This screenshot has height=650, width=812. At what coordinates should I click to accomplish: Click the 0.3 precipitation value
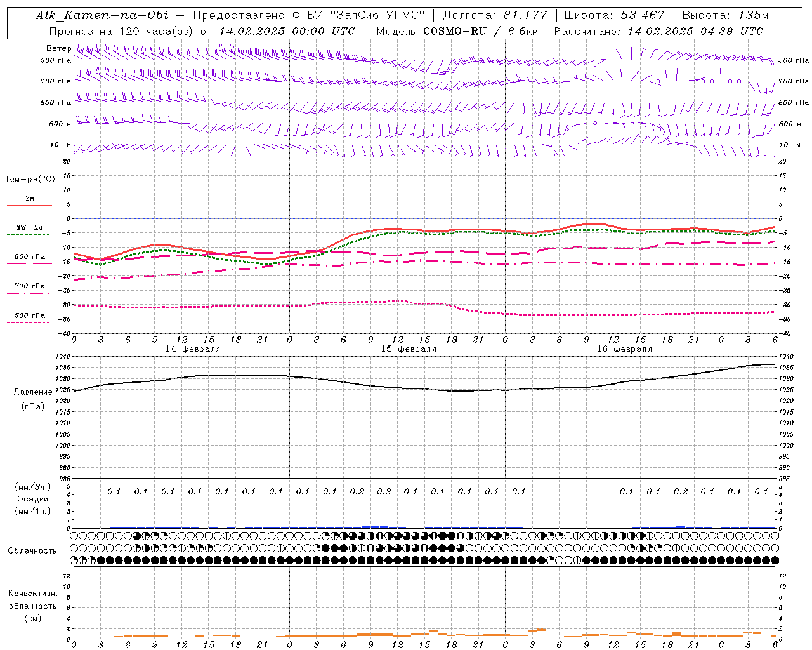[384, 491]
